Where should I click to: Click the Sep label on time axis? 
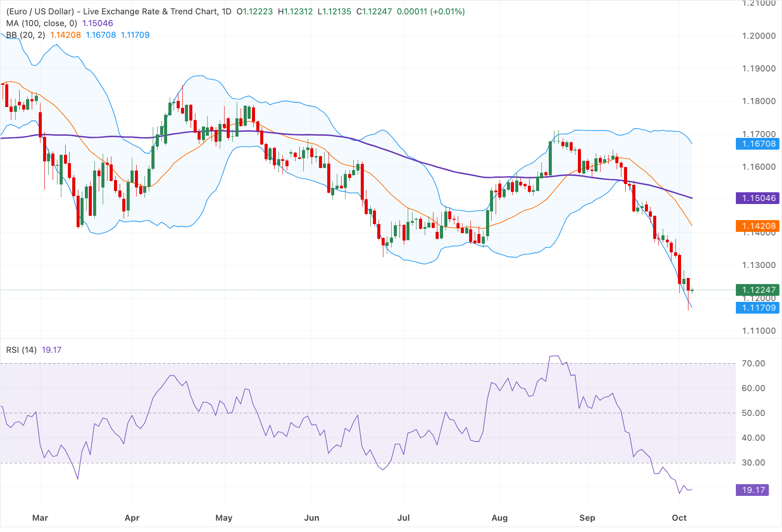pos(587,518)
